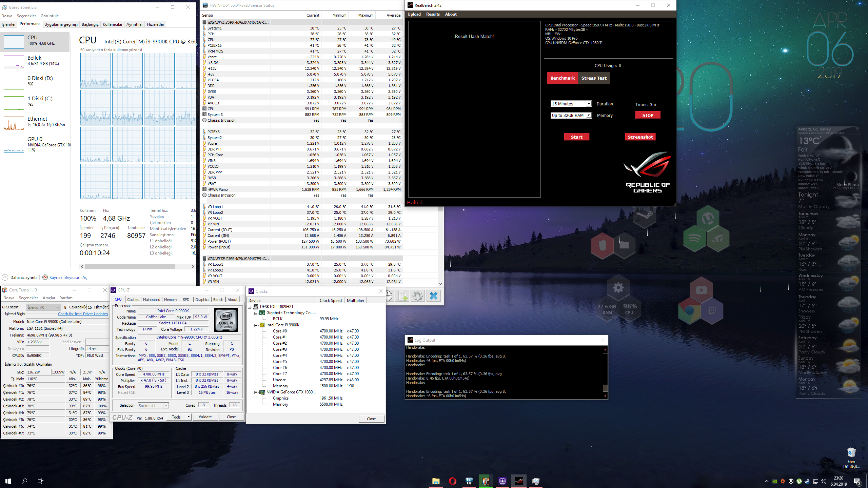The height and width of the screenshot is (488, 868).
Task: Click Check for Intel Driver Updates link
Action: [x=83, y=314]
